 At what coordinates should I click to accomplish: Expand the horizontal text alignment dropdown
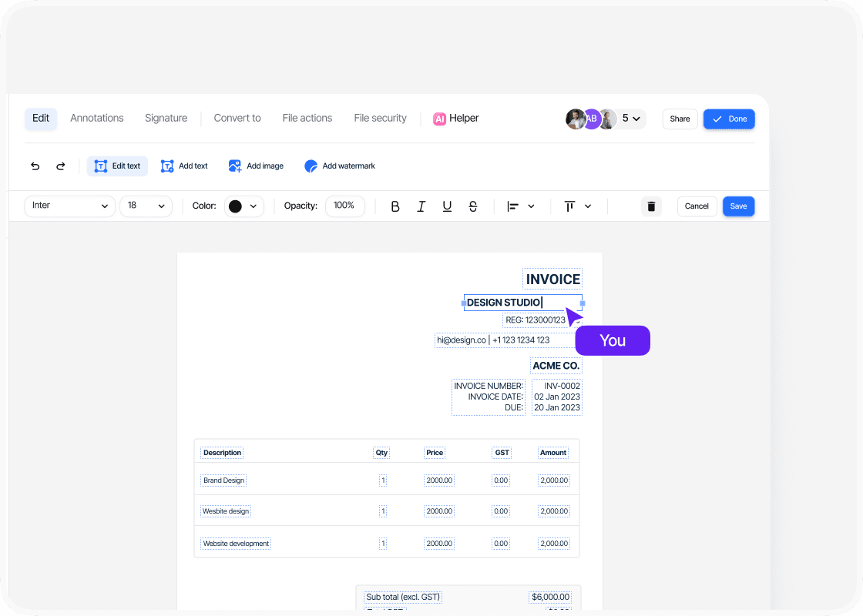coord(521,206)
